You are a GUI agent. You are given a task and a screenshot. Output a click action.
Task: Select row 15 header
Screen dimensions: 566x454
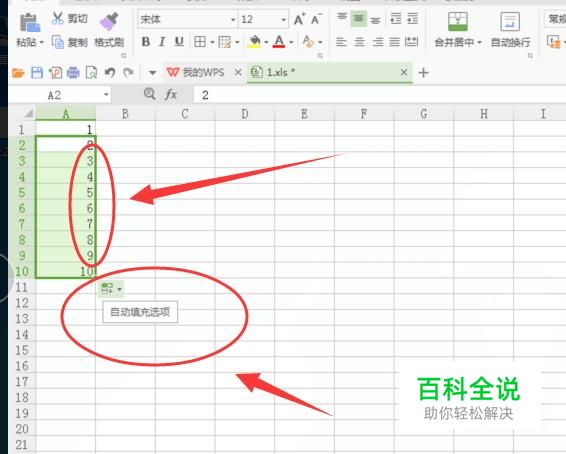[x=22, y=350]
